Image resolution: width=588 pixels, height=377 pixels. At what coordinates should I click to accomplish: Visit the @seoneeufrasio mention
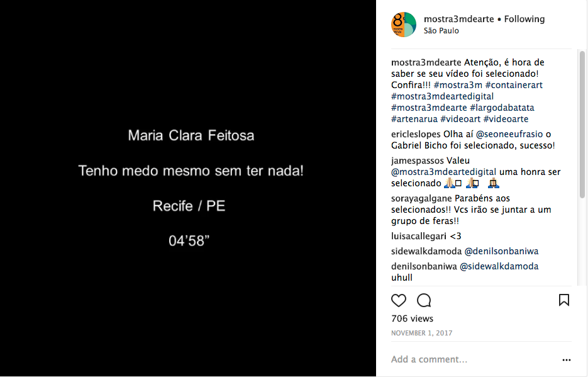pos(509,134)
